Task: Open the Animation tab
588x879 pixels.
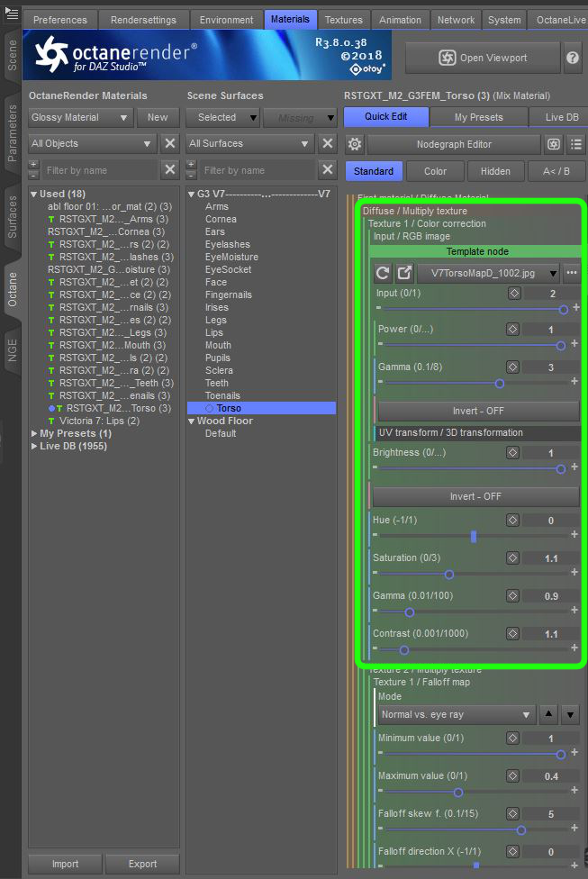Action: [x=400, y=20]
